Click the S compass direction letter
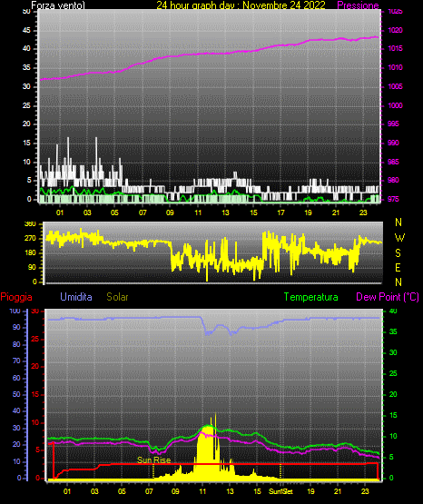 click(x=398, y=253)
